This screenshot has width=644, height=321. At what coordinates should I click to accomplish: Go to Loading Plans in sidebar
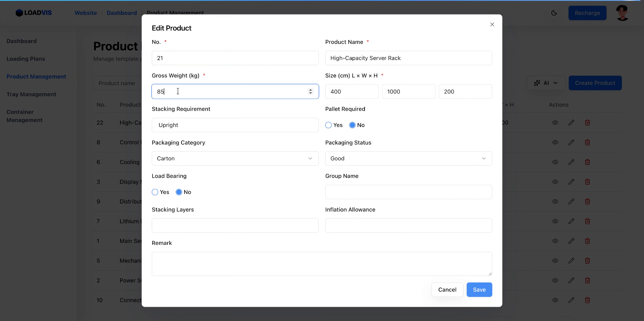pyautogui.click(x=26, y=59)
